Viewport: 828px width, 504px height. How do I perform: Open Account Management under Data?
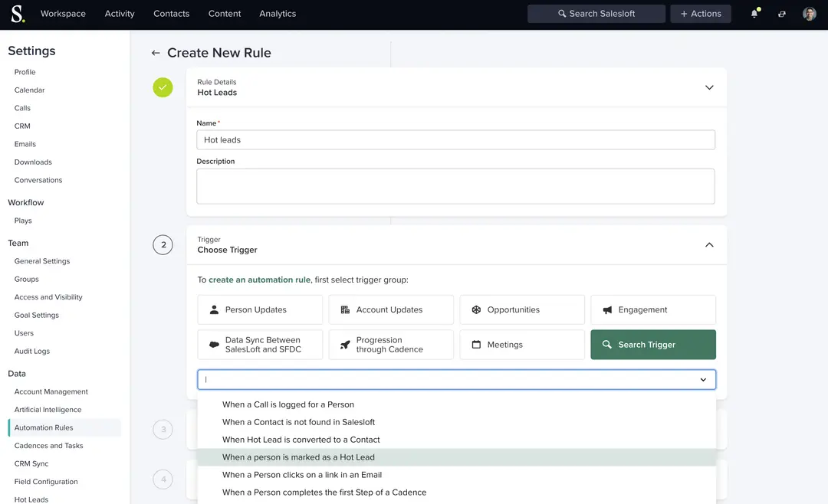[x=51, y=391]
